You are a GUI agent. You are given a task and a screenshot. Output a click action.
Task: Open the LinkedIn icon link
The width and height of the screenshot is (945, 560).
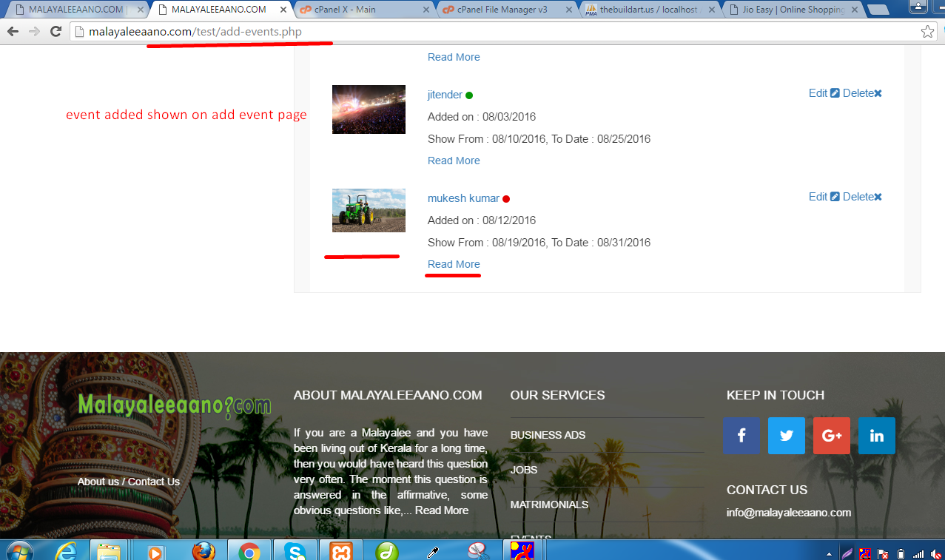(877, 436)
